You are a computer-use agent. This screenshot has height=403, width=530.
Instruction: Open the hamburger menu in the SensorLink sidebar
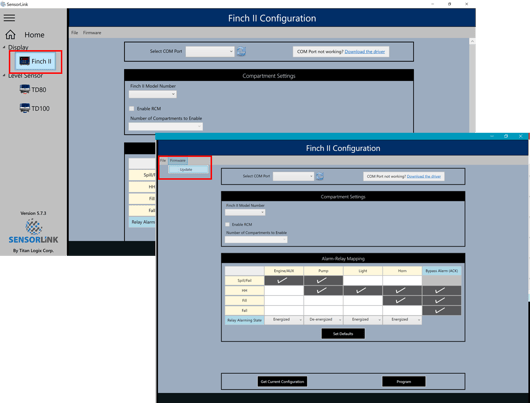tap(9, 18)
